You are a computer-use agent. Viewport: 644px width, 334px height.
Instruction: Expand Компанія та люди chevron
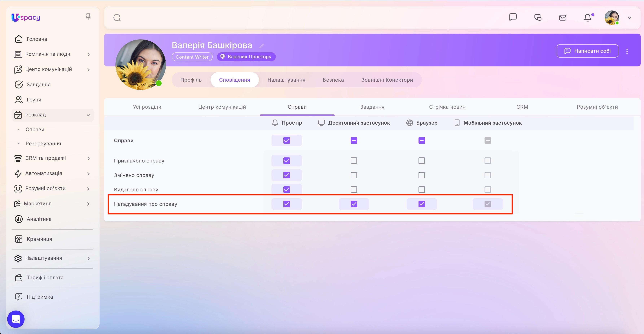pyautogui.click(x=88, y=54)
